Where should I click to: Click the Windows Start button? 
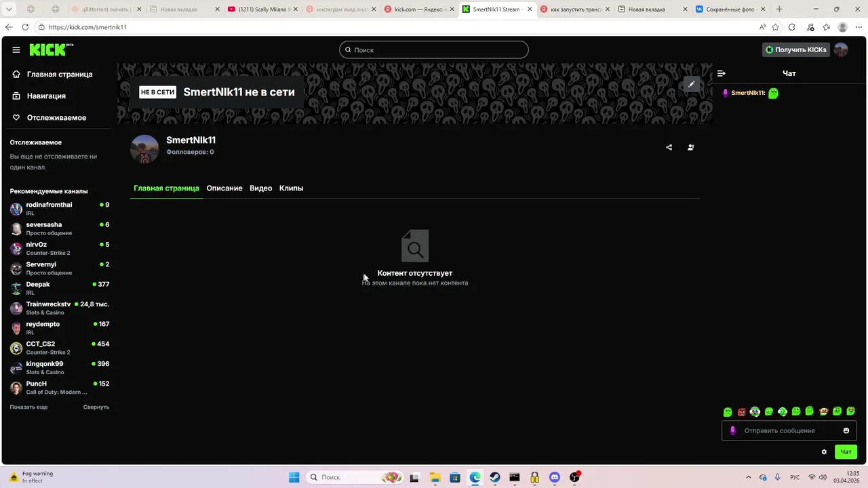pos(294,477)
